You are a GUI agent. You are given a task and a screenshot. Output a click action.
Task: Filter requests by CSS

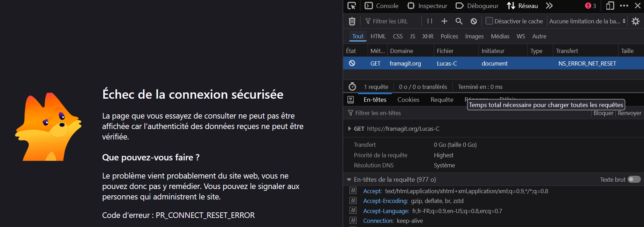[x=398, y=36]
